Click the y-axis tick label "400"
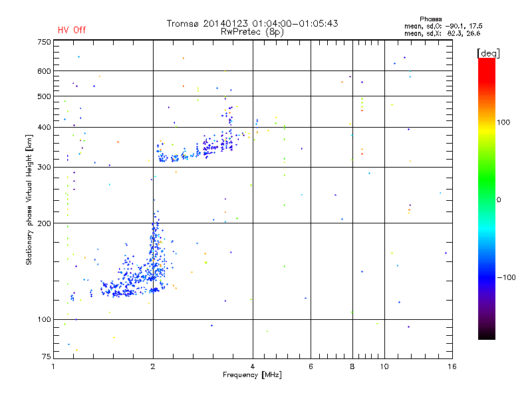The height and width of the screenshot is (399, 532). click(44, 127)
